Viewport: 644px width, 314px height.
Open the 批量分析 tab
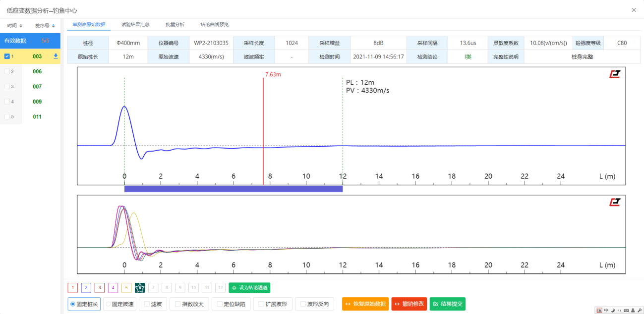coord(175,24)
